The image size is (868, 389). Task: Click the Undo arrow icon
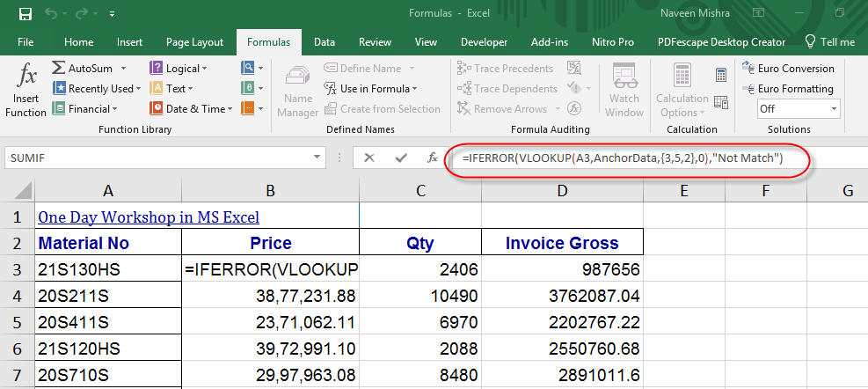click(x=51, y=13)
